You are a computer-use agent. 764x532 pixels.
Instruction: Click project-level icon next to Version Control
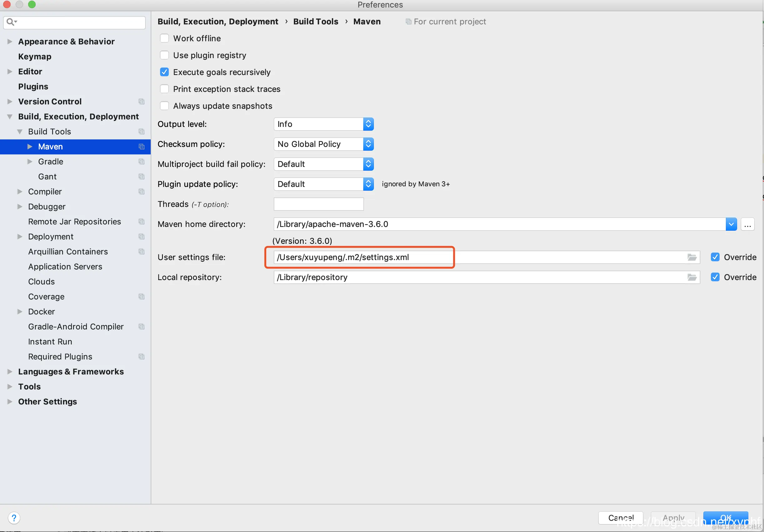(x=141, y=102)
